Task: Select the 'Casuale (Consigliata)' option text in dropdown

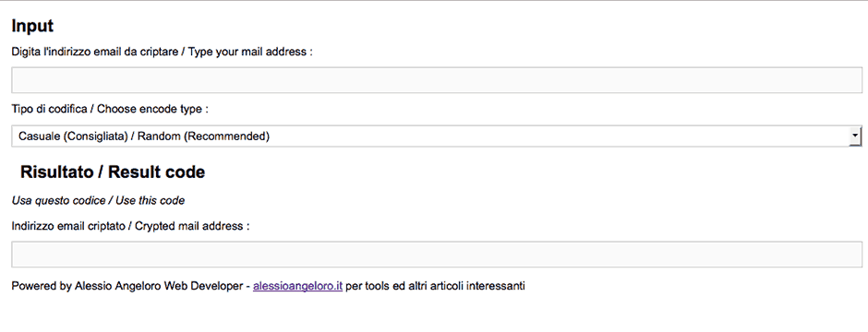Action: click(74, 136)
